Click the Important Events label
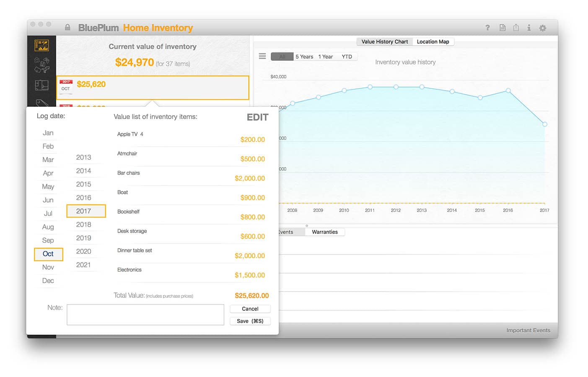The width and height of the screenshot is (588, 377). pyautogui.click(x=528, y=330)
